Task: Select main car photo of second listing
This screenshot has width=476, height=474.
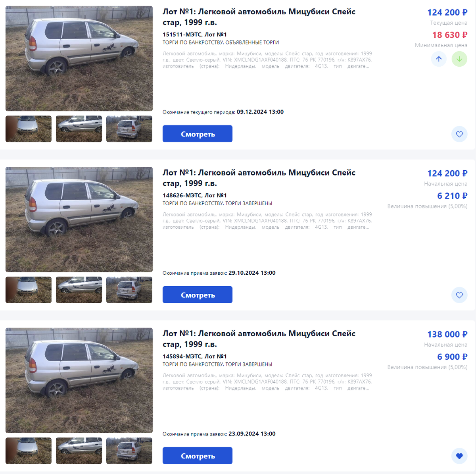Action: pyautogui.click(x=79, y=220)
